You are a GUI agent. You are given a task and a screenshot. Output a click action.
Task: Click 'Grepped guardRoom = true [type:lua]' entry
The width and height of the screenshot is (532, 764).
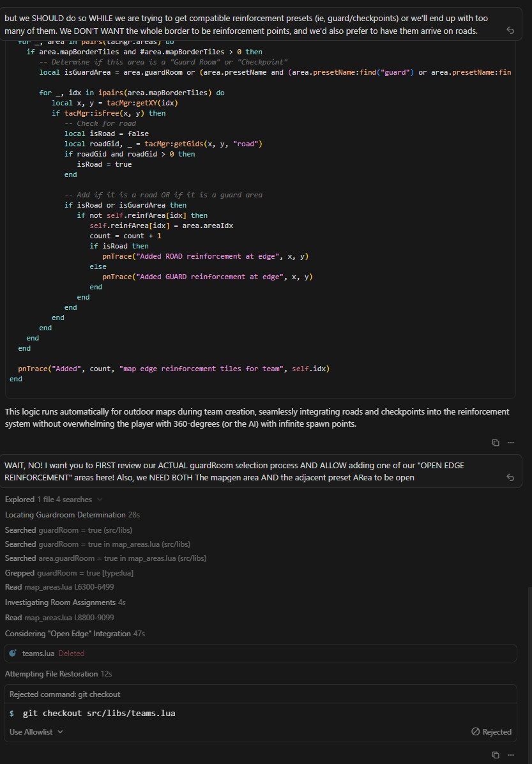(x=69, y=573)
